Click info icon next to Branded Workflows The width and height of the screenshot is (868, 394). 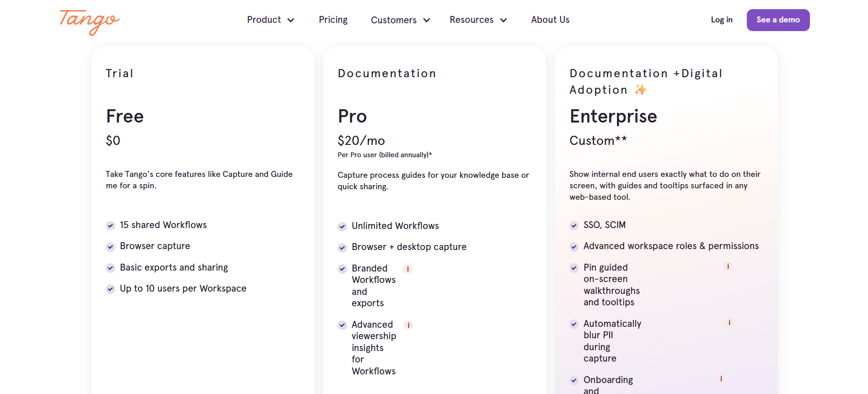(x=408, y=269)
